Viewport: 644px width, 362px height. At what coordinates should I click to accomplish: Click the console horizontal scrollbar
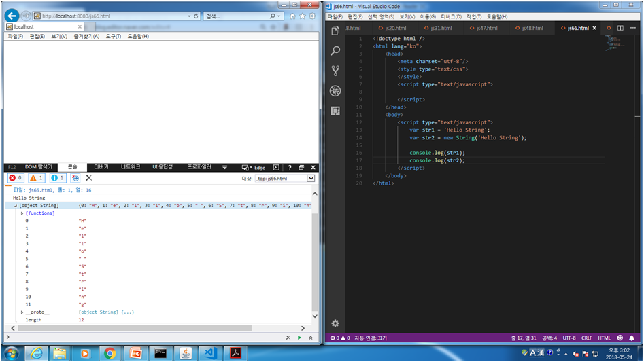pos(135,329)
